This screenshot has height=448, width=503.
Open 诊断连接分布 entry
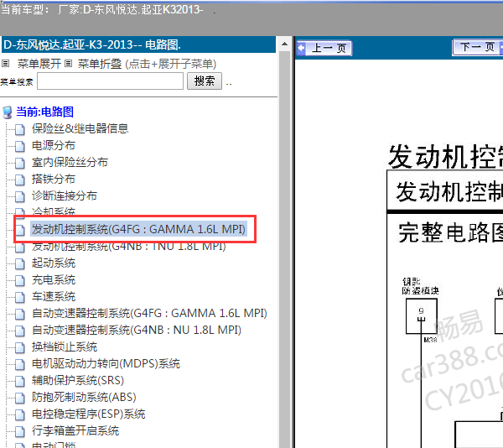[65, 195]
